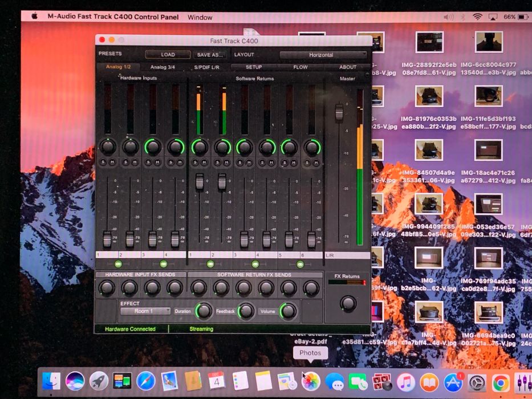Open the ABOUT tab

[x=348, y=67]
